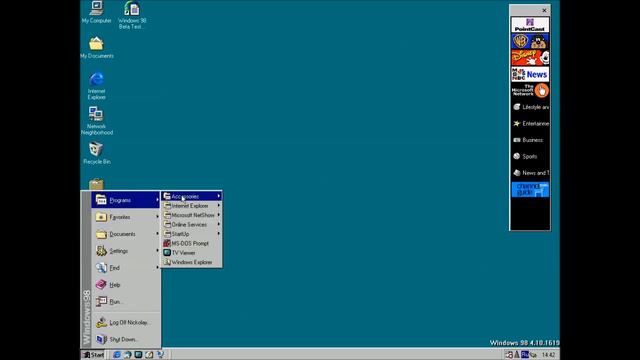Select the Recycle Bin desktop icon
Viewport: 640px width, 360px height.
pos(97,153)
